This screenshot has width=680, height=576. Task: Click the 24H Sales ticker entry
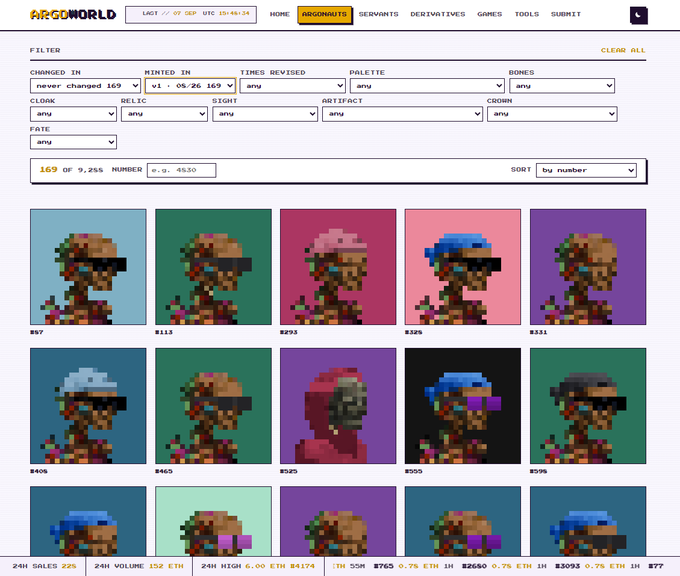(x=44, y=566)
